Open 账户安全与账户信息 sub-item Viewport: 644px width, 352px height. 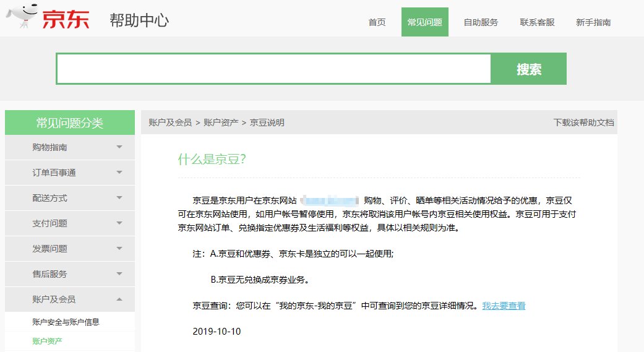click(x=66, y=322)
